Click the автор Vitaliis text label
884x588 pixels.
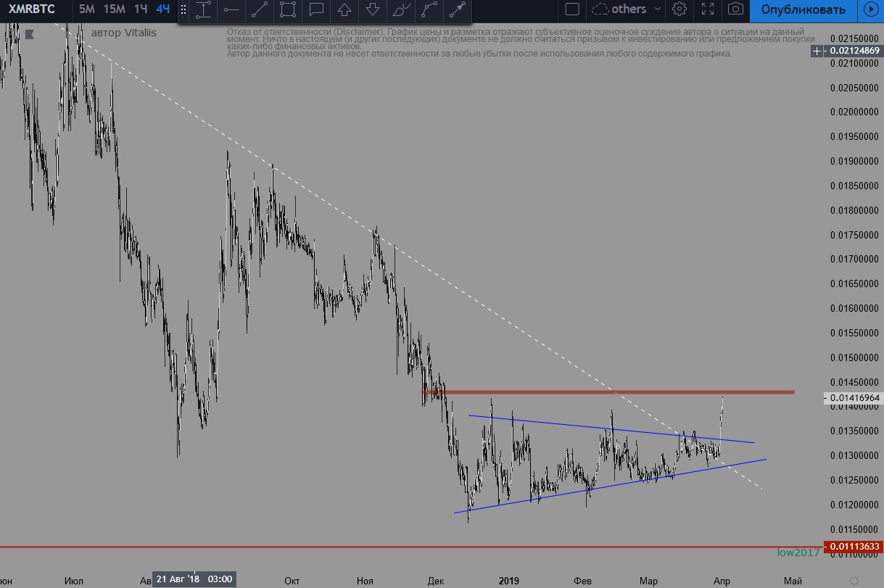click(x=124, y=33)
